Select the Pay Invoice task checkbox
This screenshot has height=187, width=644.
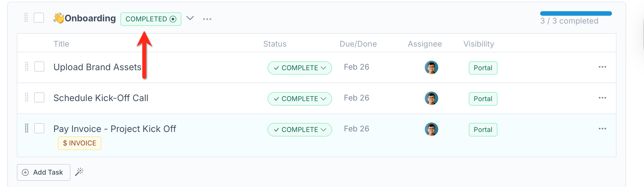coord(39,129)
